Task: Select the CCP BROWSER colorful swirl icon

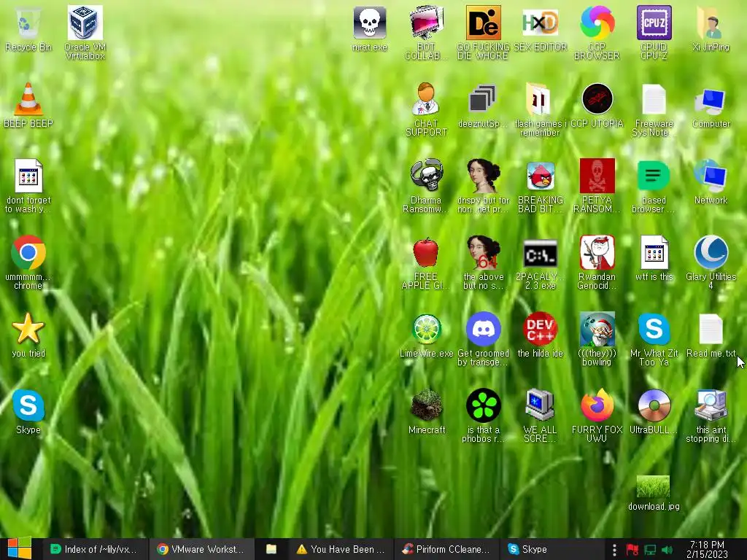Action: click(597, 23)
